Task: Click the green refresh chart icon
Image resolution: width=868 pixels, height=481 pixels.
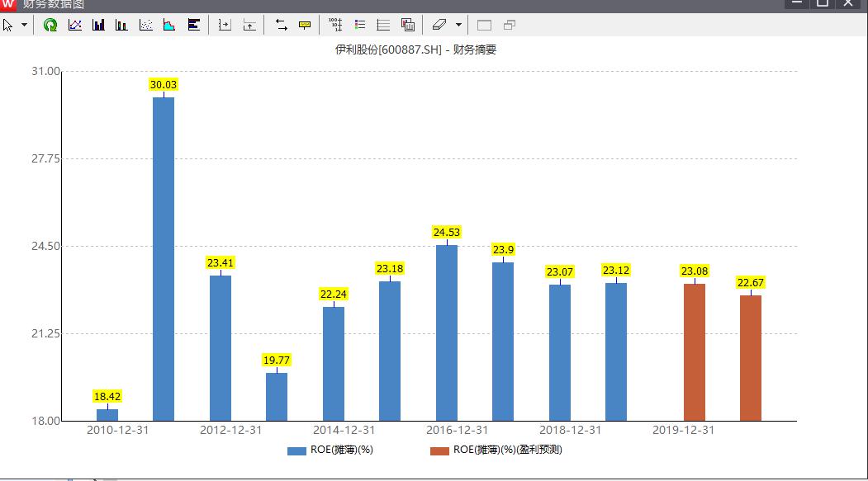Action: 50,26
